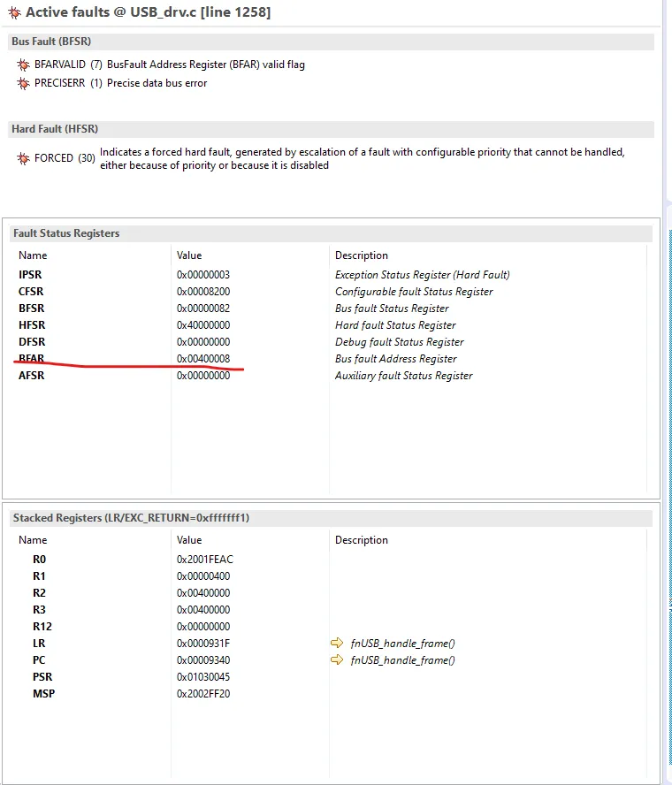
Task: Click the arrow icon in the LR row
Action: pyautogui.click(x=337, y=643)
